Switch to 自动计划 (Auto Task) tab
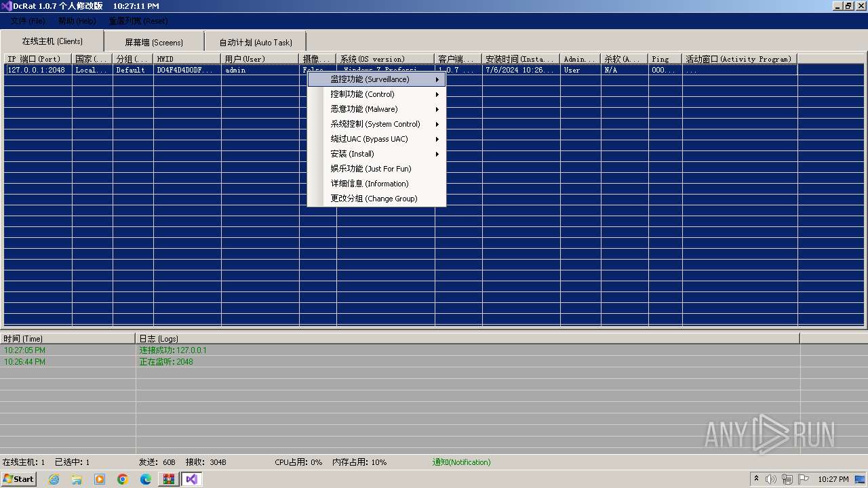Screen dimensions: 868x488 [x=256, y=42]
